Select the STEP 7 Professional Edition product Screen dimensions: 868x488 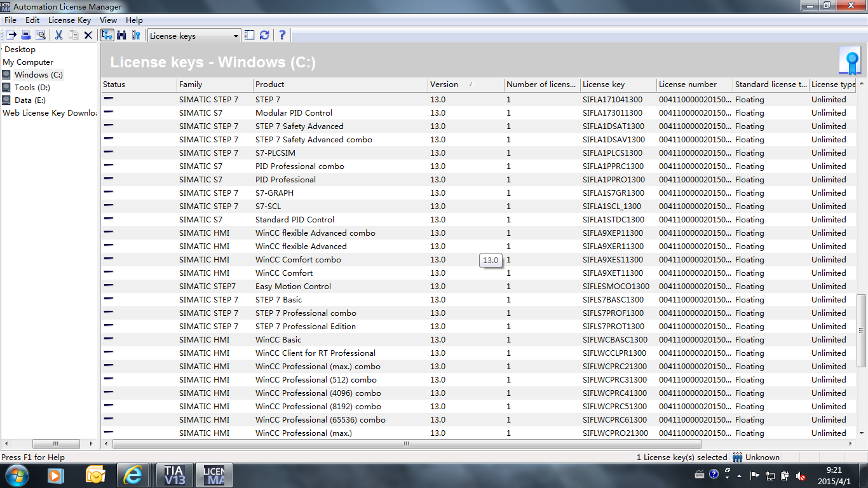[x=306, y=327]
